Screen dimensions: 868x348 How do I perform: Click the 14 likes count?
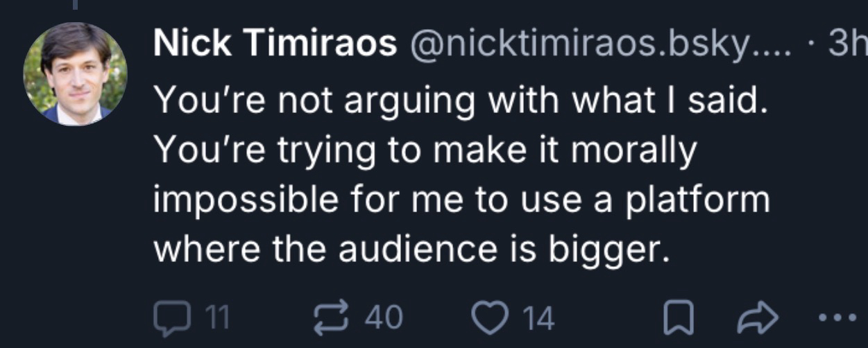(538, 318)
